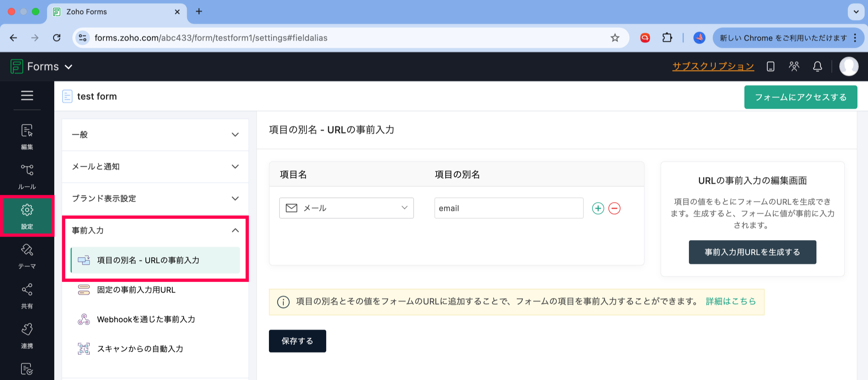Collapse the 事前入力 section
The width and height of the screenshot is (868, 380).
tap(155, 231)
